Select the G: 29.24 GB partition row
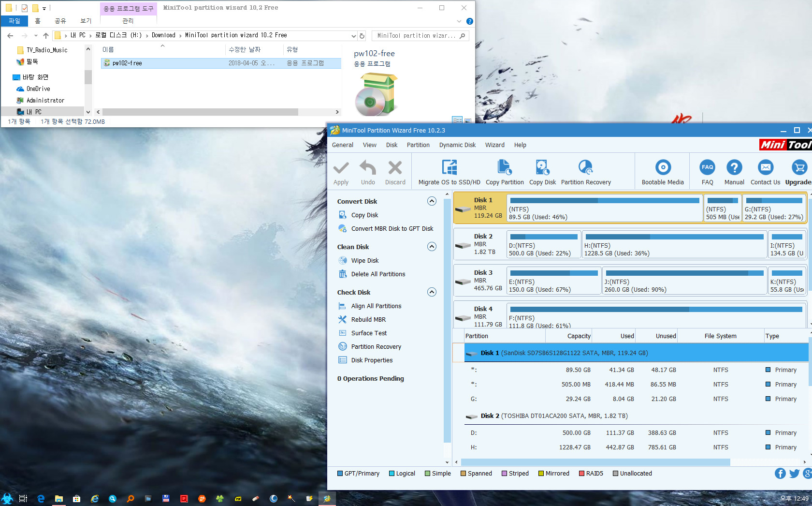Viewport: 812px width, 506px height. tap(635, 399)
